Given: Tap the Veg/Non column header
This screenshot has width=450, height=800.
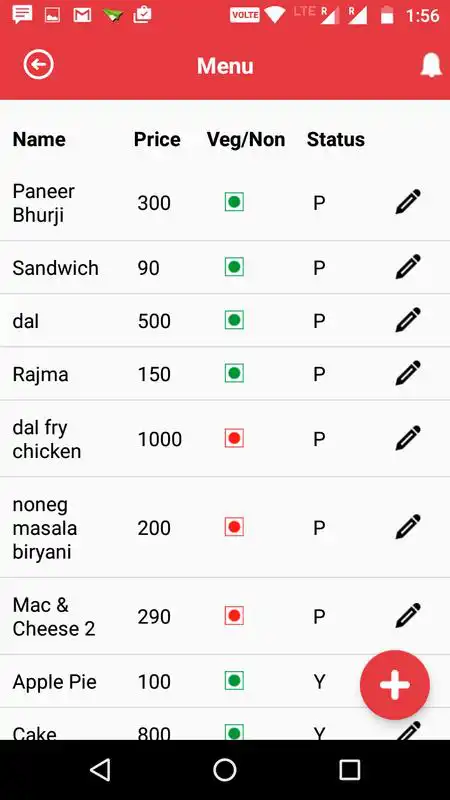Looking at the screenshot, I should (246, 139).
